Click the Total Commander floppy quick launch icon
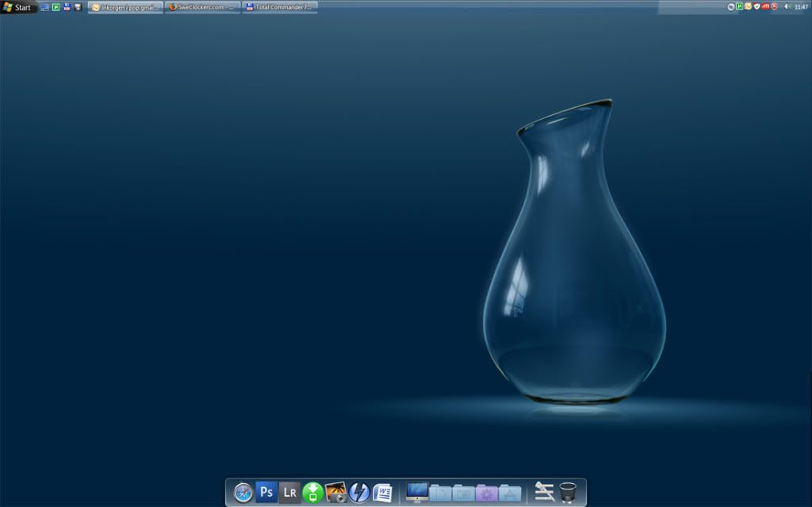The width and height of the screenshot is (812, 507). click(x=67, y=7)
